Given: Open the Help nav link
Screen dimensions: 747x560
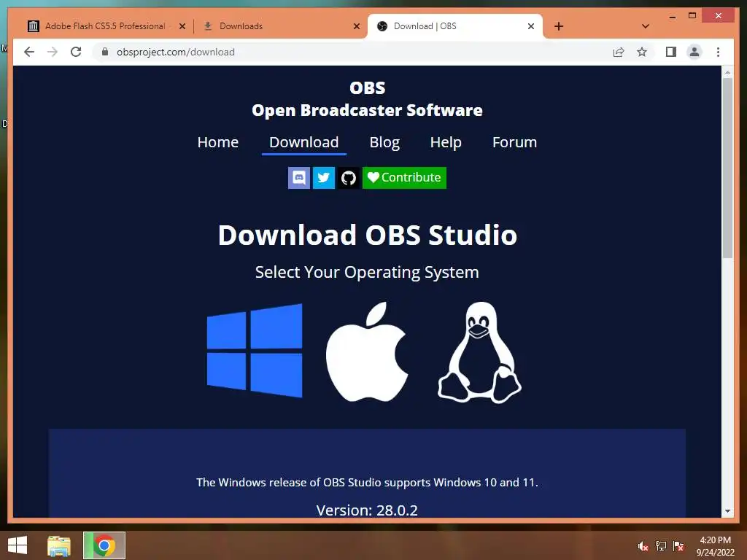Looking at the screenshot, I should tap(446, 142).
